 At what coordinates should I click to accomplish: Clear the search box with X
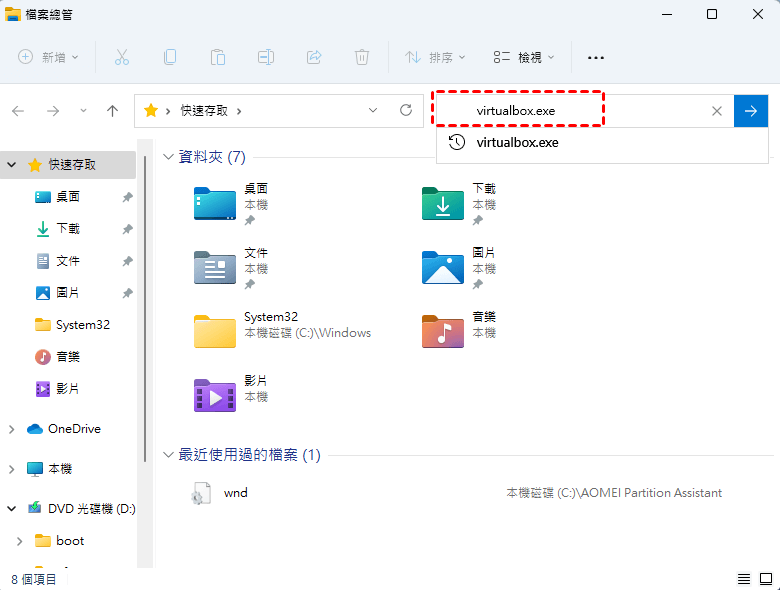point(716,111)
